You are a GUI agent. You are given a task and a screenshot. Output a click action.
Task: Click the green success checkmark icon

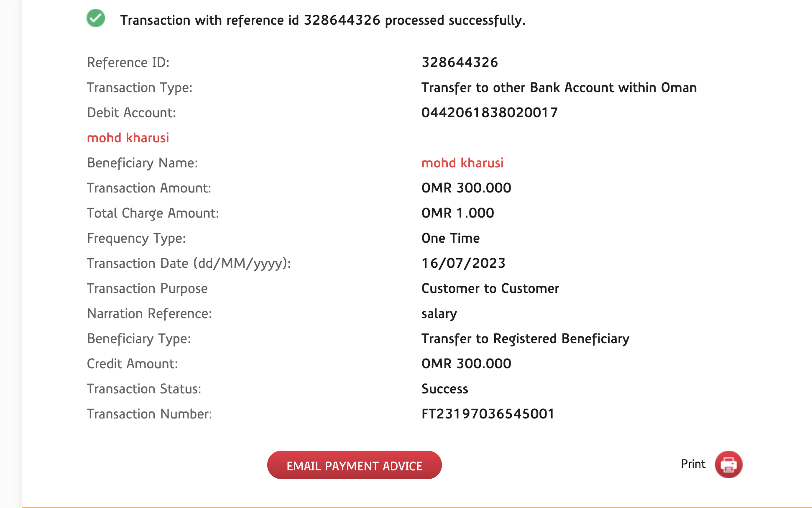[x=96, y=18]
